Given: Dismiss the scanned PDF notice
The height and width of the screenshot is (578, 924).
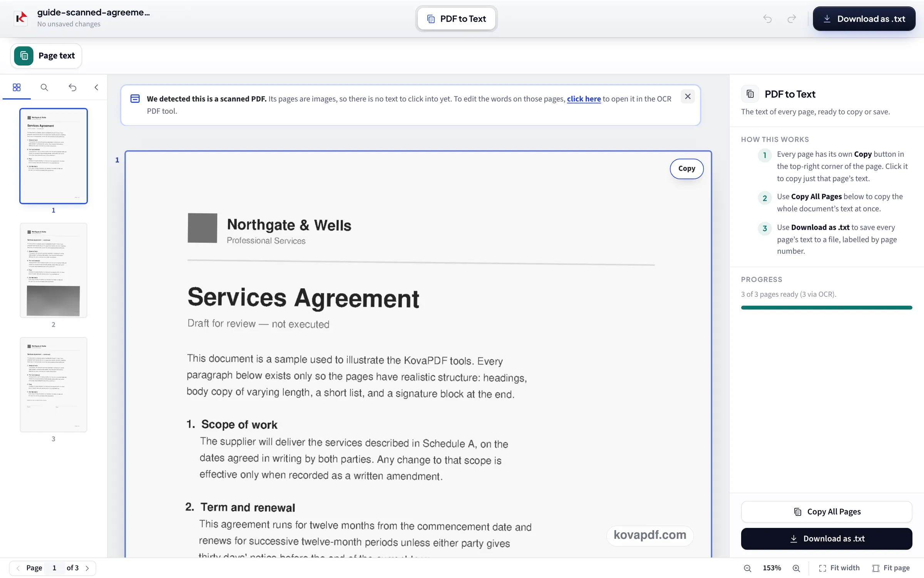Looking at the screenshot, I should (x=688, y=96).
